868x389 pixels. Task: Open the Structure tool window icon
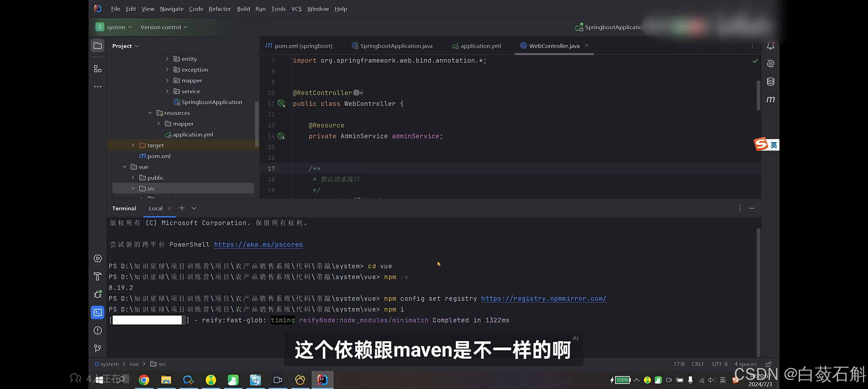tap(98, 68)
